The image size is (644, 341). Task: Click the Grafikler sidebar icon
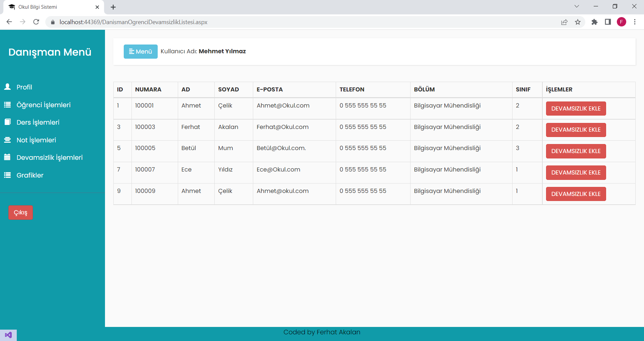(x=7, y=175)
